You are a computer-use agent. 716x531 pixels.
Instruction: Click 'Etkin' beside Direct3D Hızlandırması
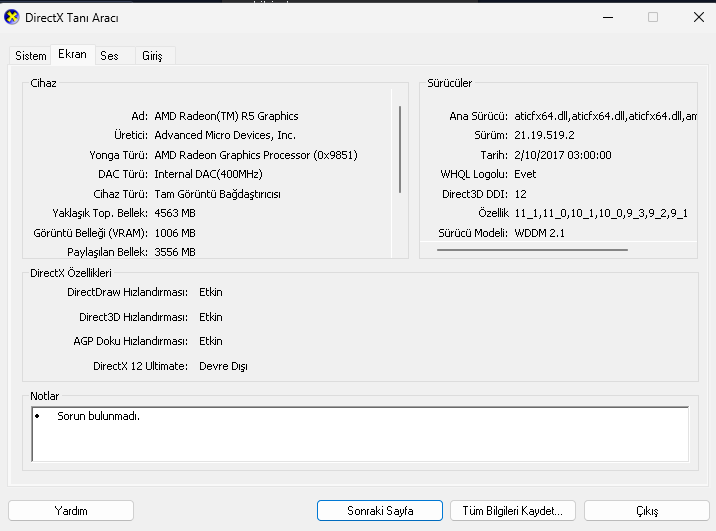(211, 317)
